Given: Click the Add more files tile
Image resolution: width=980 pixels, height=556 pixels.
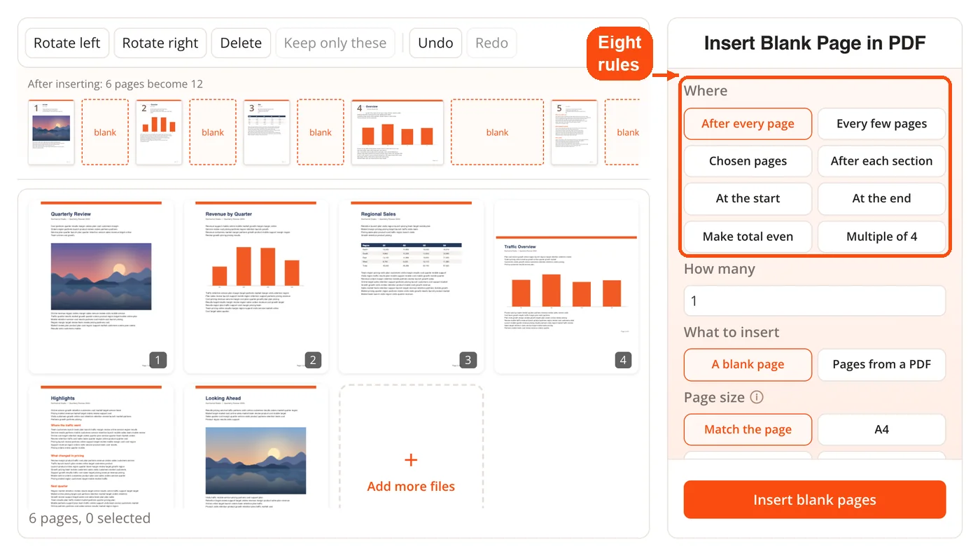Looking at the screenshot, I should point(411,447).
